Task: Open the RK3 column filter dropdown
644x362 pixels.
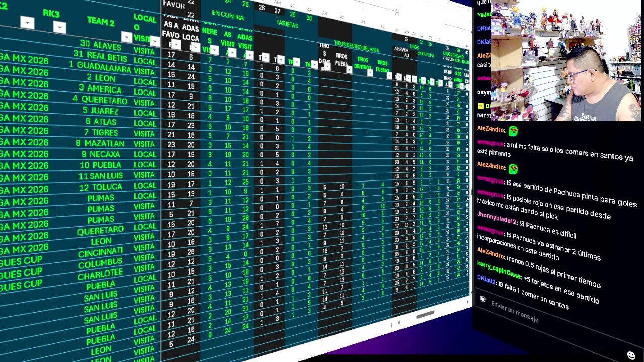Action: click(x=59, y=27)
